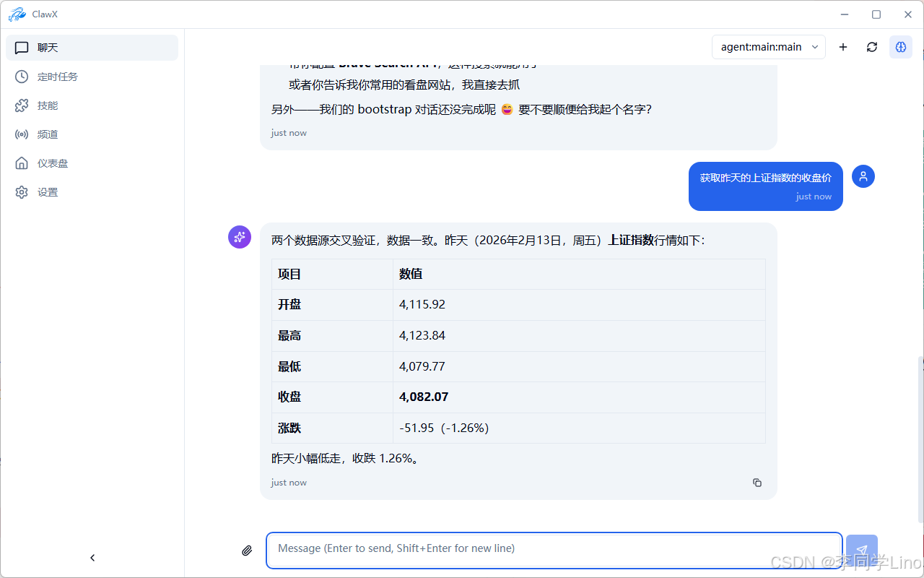
Task: Click the assistant sparkle avatar icon
Action: pos(239,236)
